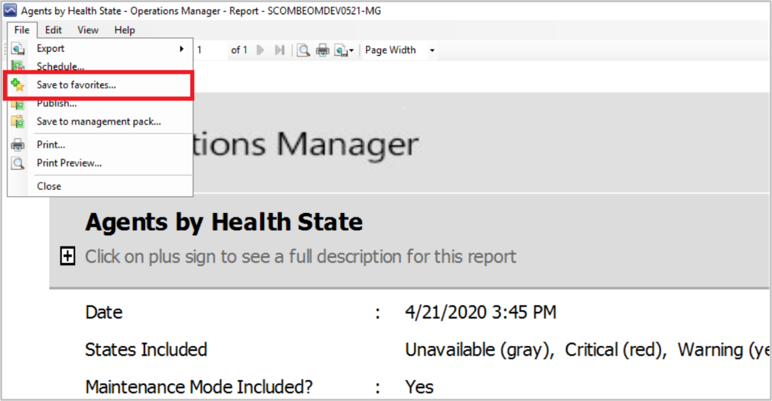This screenshot has width=772, height=401.
Task: Jump to last report page
Action: (x=280, y=50)
